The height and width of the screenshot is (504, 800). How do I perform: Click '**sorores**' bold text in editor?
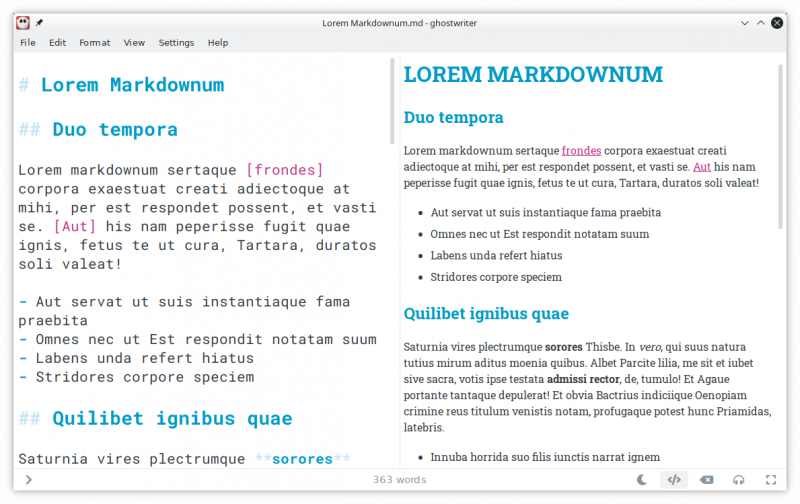pos(303,459)
